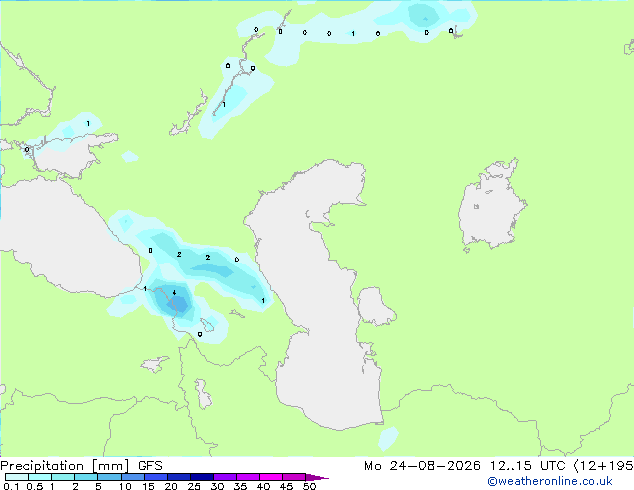Click the '0.5' legend scale value
This screenshot has height=490, width=634.
tap(35, 486)
